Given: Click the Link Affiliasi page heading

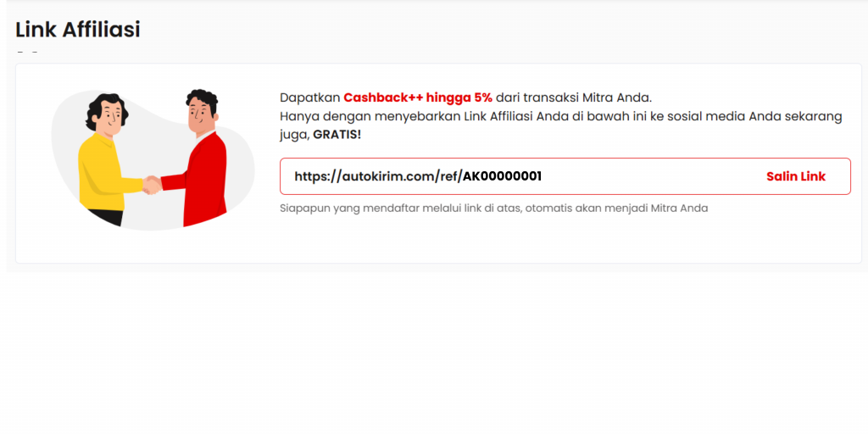Looking at the screenshot, I should [x=77, y=30].
